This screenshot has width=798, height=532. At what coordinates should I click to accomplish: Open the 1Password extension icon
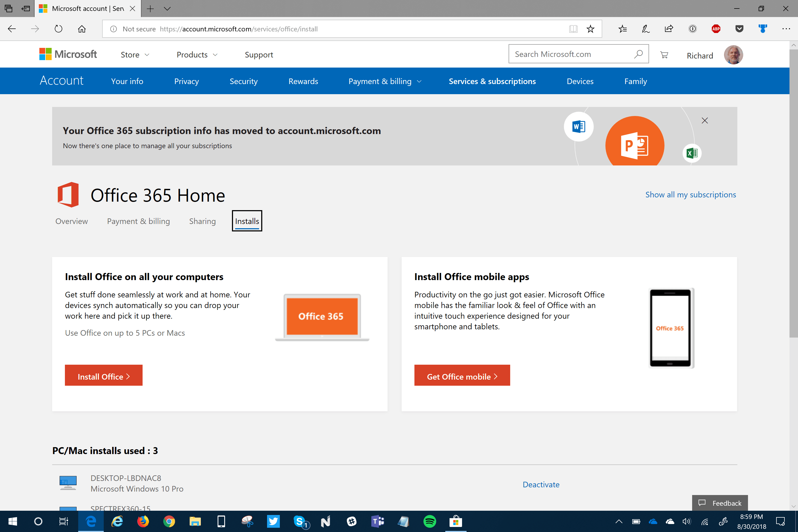point(692,29)
